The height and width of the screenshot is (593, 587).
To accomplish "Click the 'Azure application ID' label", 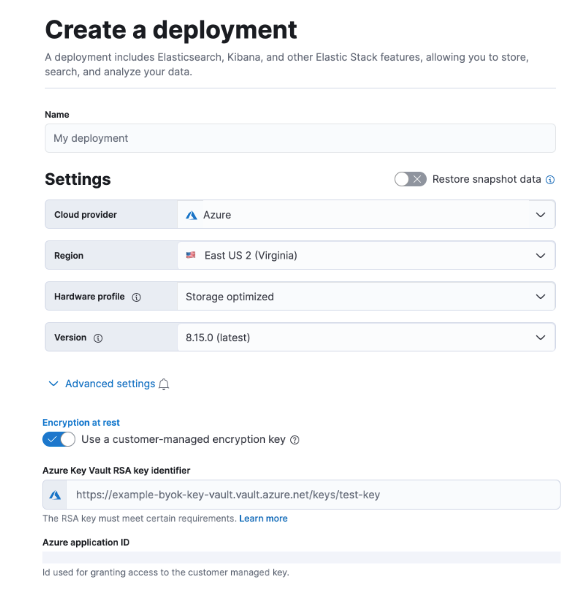I will pos(86,542).
